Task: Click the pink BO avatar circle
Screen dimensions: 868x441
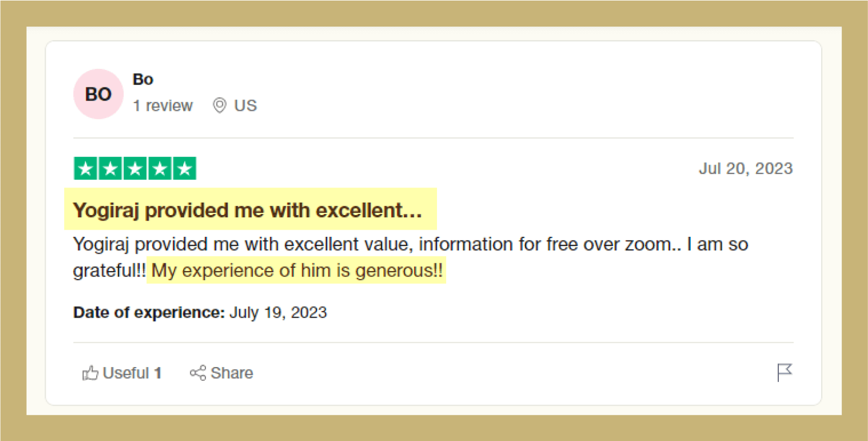Action: (98, 94)
